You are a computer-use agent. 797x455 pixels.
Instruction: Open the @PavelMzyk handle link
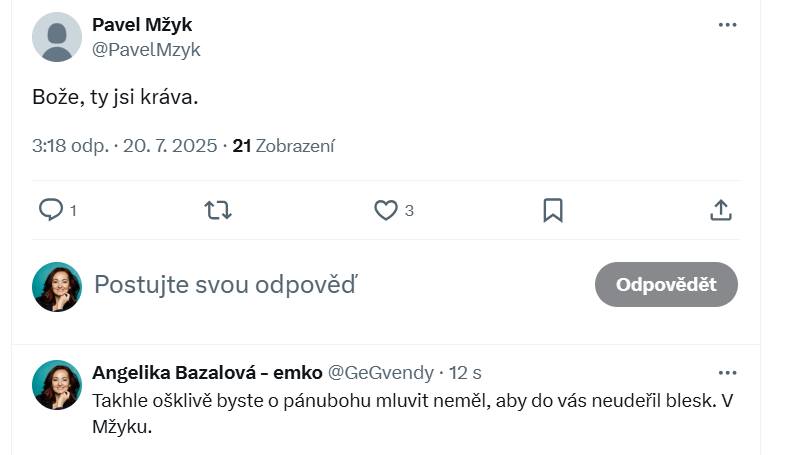(x=146, y=49)
